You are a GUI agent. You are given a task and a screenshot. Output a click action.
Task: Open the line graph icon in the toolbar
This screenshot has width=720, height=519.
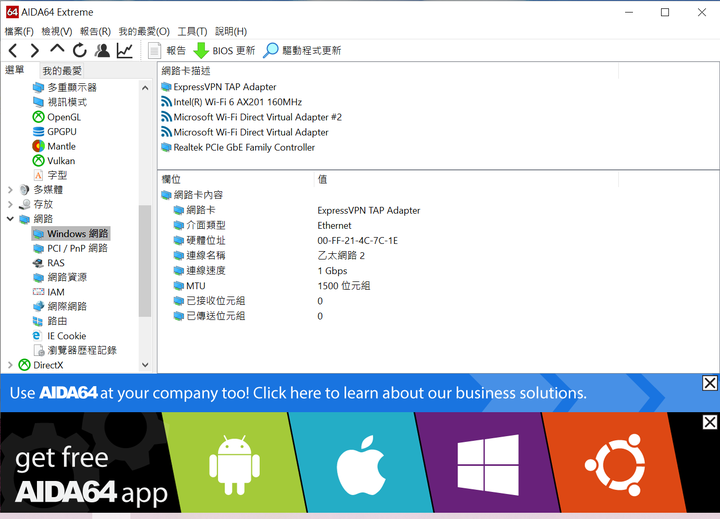(x=125, y=51)
